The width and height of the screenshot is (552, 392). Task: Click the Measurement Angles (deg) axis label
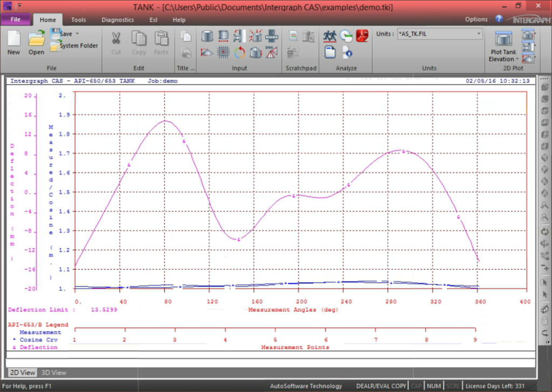[x=293, y=310]
